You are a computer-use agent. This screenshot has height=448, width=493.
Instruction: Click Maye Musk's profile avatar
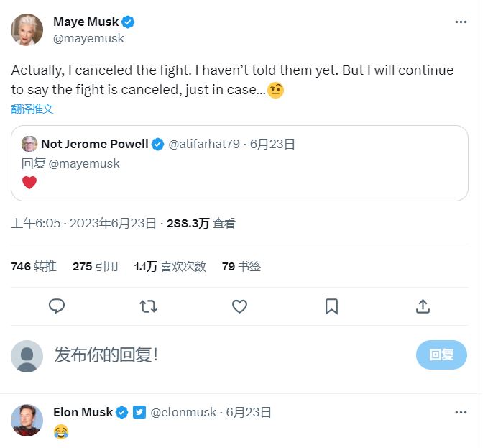click(27, 29)
